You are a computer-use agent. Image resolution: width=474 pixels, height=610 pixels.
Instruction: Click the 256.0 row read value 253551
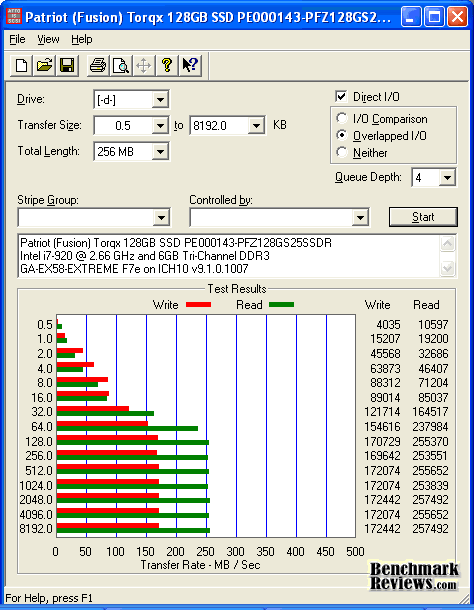tap(430, 456)
